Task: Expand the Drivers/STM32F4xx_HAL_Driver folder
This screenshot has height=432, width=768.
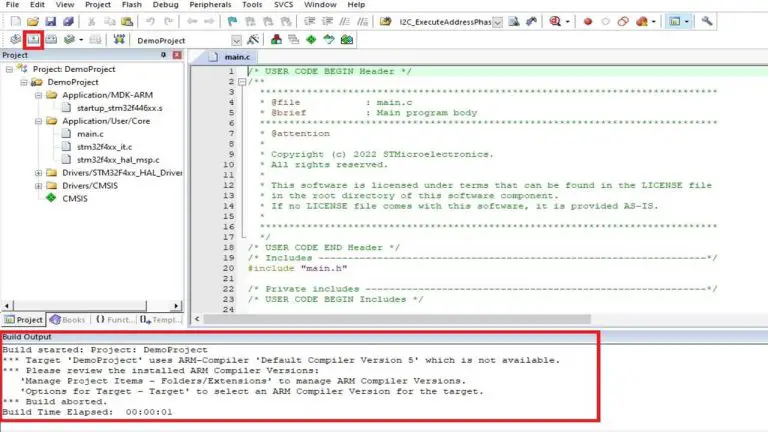Action: tap(38, 172)
